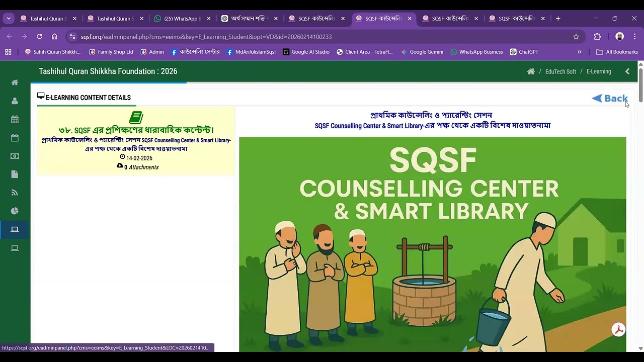Click the SQSF Counselling Center banner image
This screenshot has width=644, height=362.
tap(433, 244)
